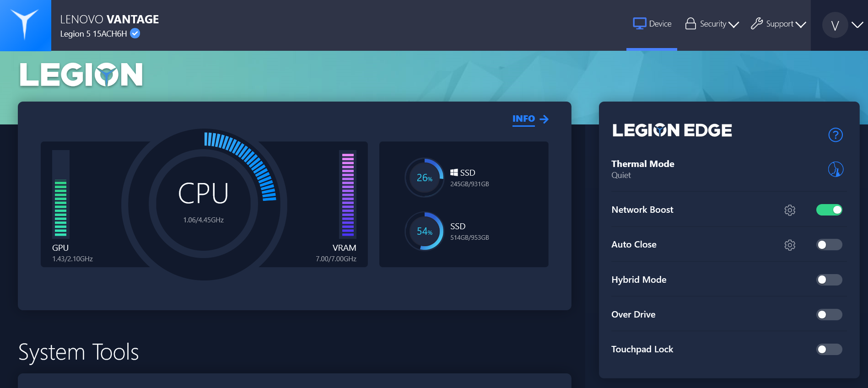Viewport: 868px width, 388px height.
Task: Open Thermal Mode selector icon
Action: tap(836, 169)
